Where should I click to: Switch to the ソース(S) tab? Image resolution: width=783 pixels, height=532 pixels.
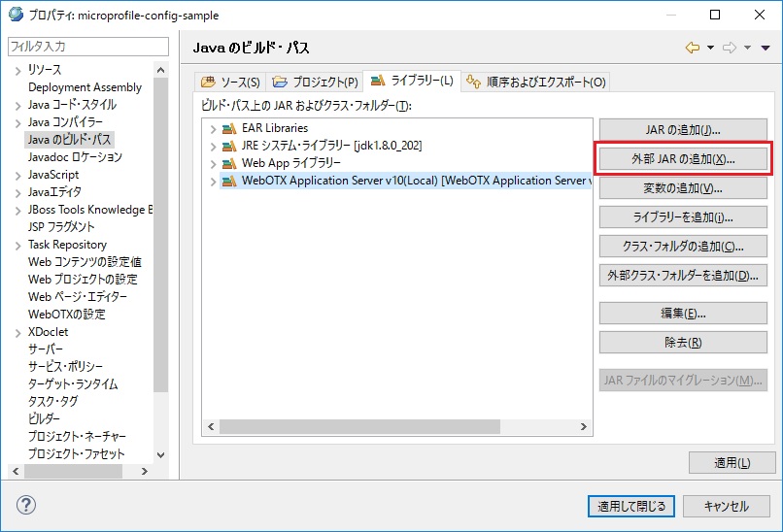point(230,82)
